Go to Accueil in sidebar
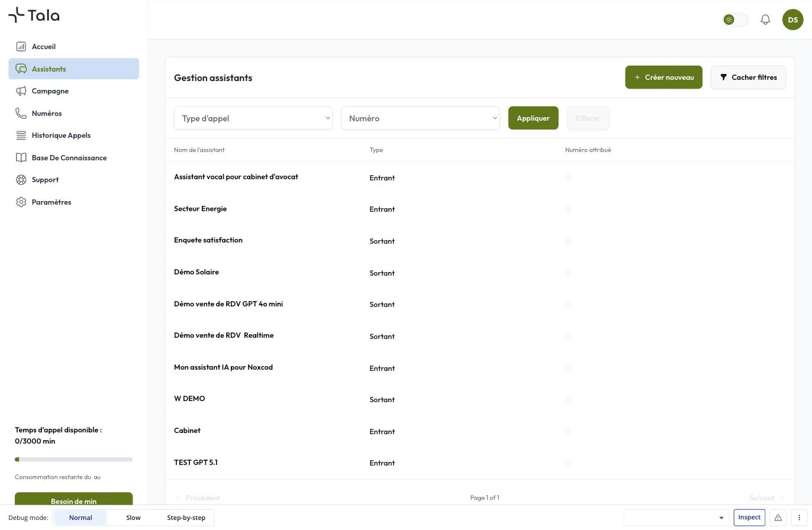Screen dimensions: 812x530 tap(73, 47)
